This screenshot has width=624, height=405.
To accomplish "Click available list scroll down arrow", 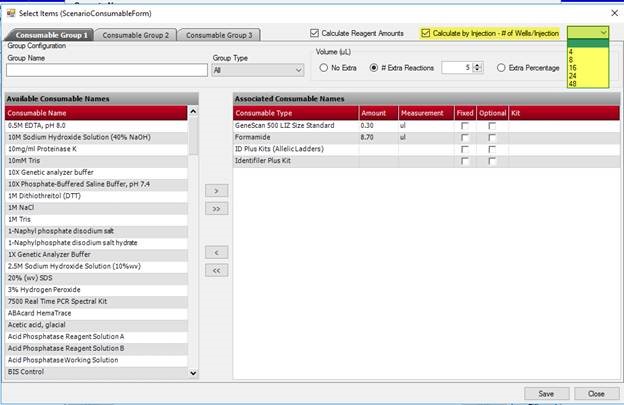I will coord(193,373).
